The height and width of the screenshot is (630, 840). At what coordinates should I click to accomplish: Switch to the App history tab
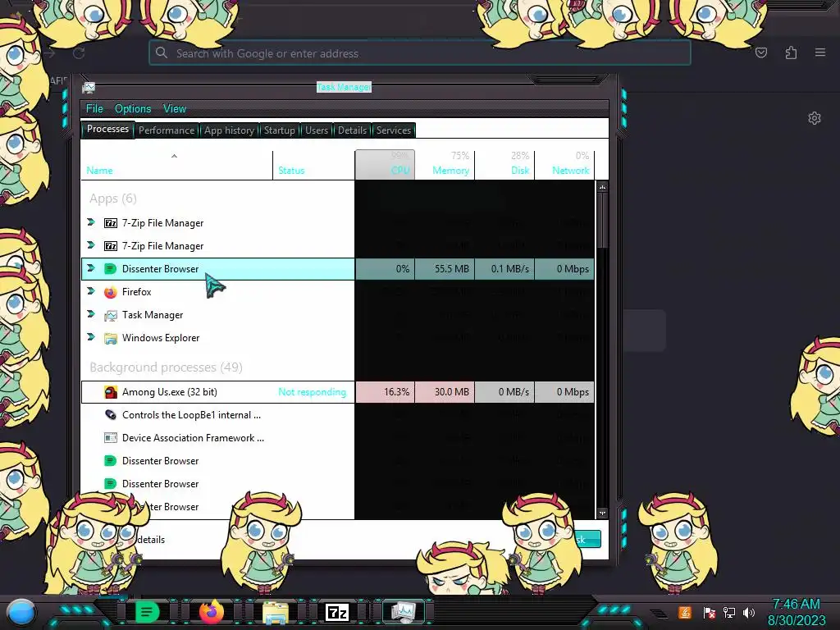point(229,130)
